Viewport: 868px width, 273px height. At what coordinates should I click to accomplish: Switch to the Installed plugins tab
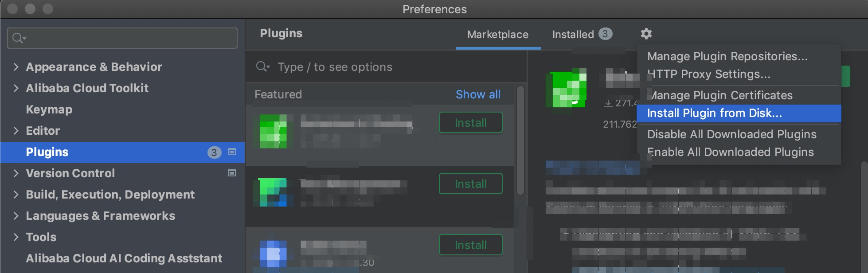pos(573,35)
